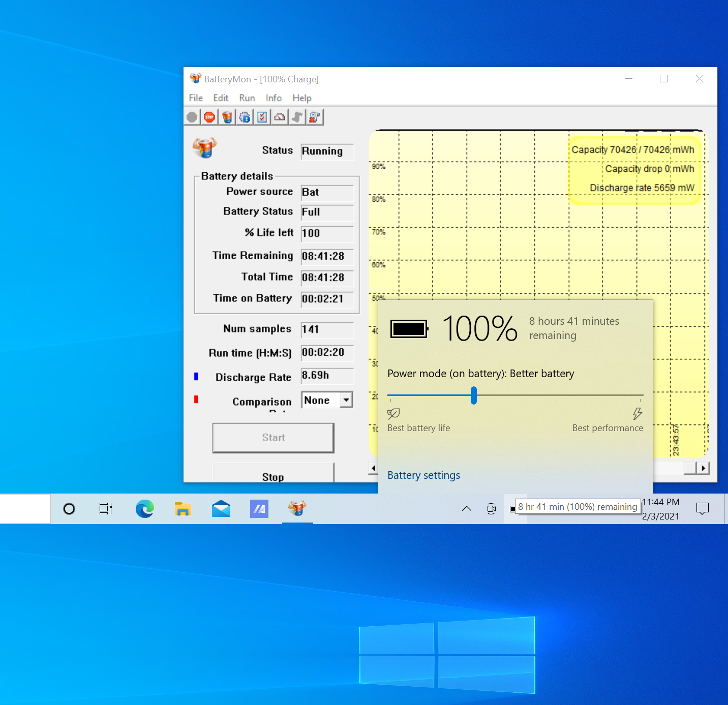Open the Run menu

point(247,98)
